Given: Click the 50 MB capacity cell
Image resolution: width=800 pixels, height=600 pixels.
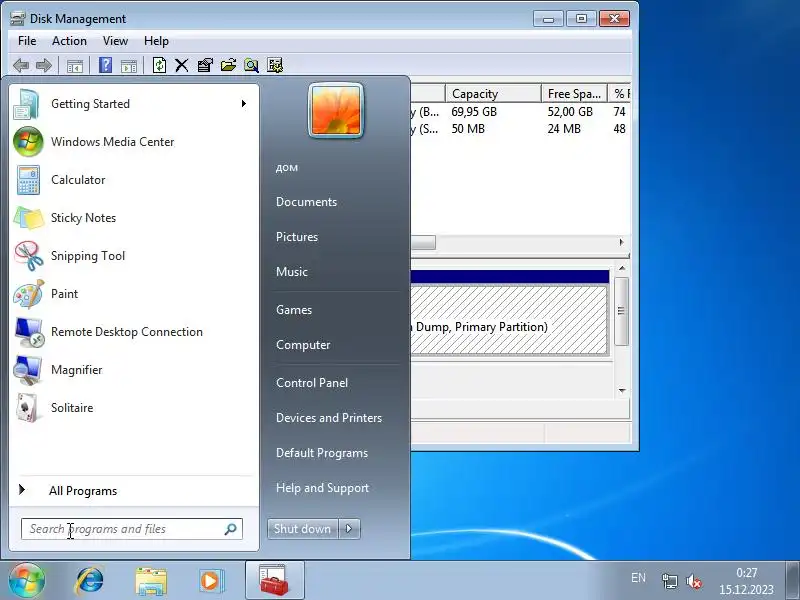Looking at the screenshot, I should [468, 129].
